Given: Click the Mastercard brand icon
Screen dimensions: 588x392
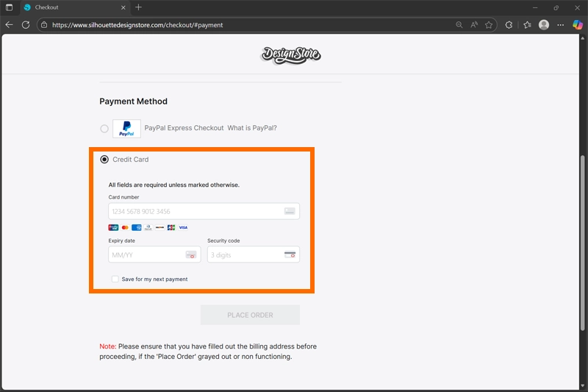Looking at the screenshot, I should [125, 228].
